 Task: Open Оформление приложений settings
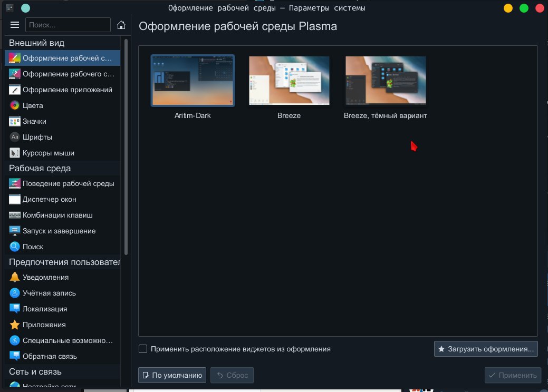click(63, 90)
